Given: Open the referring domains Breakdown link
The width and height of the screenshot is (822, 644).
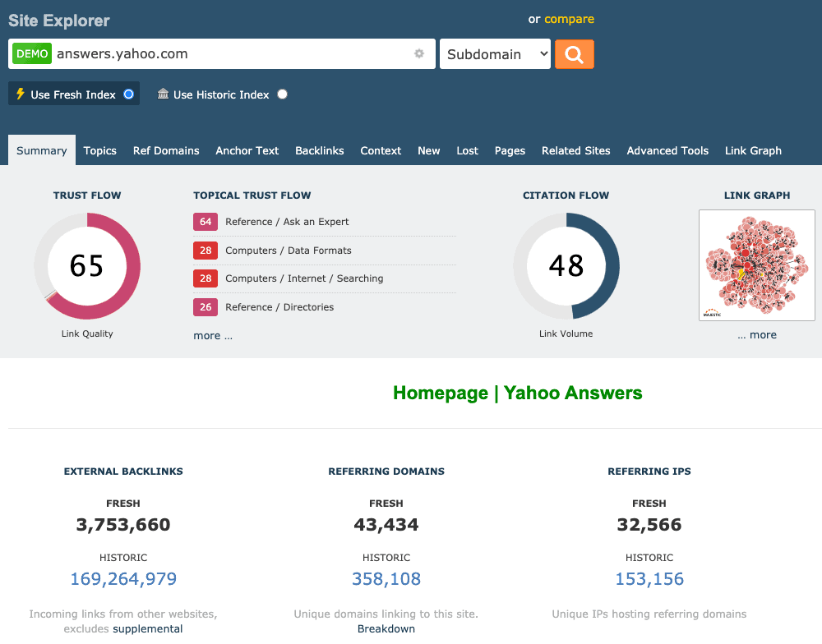Looking at the screenshot, I should 386,628.
